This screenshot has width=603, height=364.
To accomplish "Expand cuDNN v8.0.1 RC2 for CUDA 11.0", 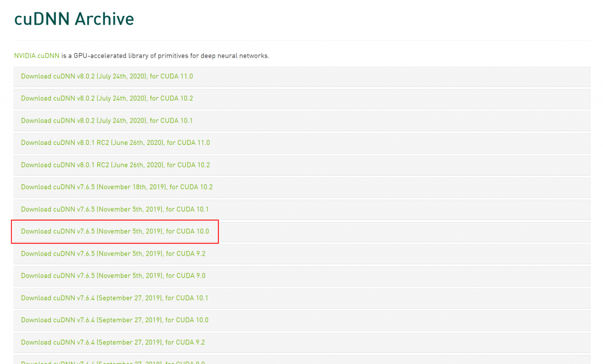I will (115, 143).
